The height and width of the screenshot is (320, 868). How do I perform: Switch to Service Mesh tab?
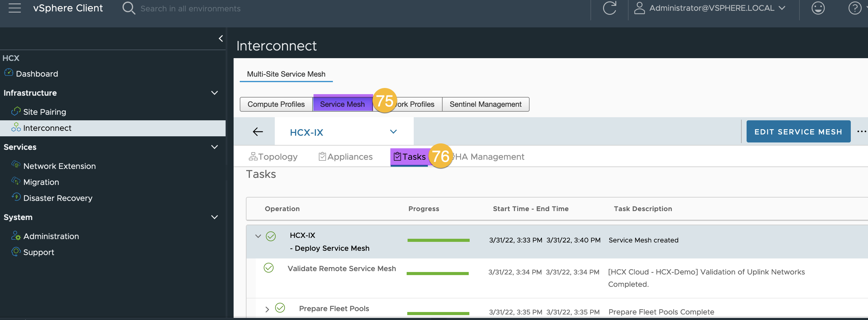click(342, 104)
